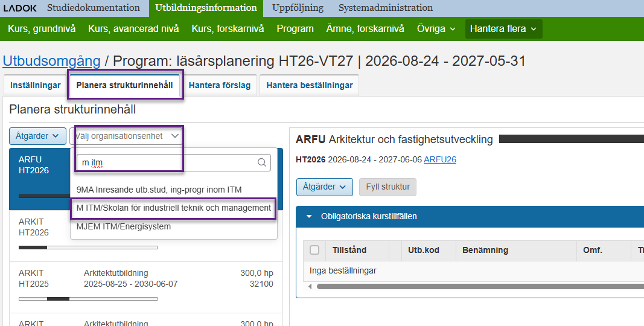Go to the Studiedokumentation section

click(x=94, y=8)
